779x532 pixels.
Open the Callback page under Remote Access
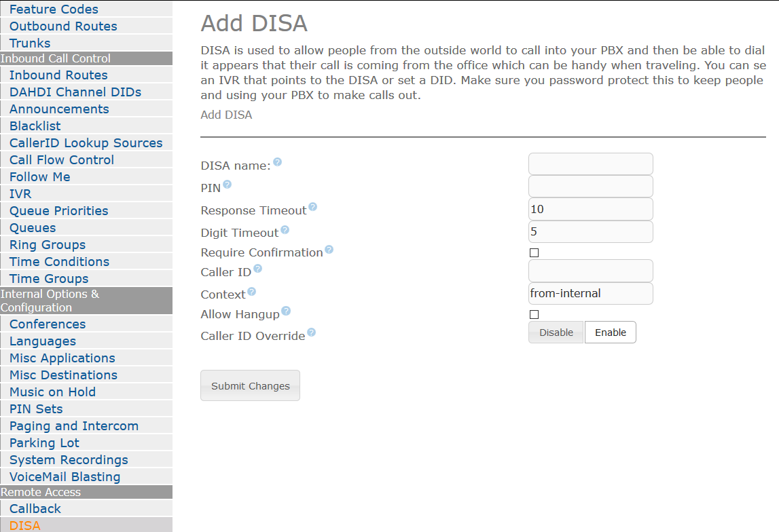coord(35,509)
